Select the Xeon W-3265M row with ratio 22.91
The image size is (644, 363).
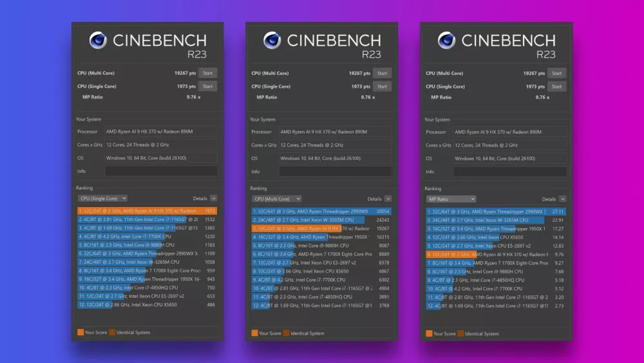point(496,221)
